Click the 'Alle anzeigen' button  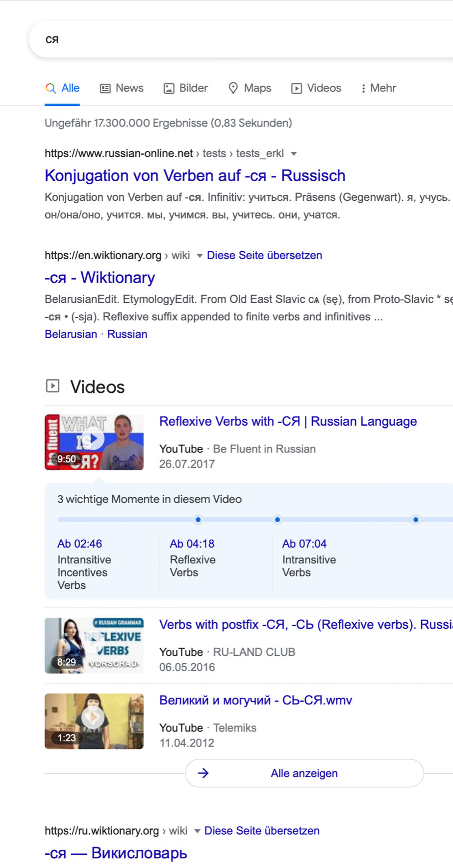point(304,773)
